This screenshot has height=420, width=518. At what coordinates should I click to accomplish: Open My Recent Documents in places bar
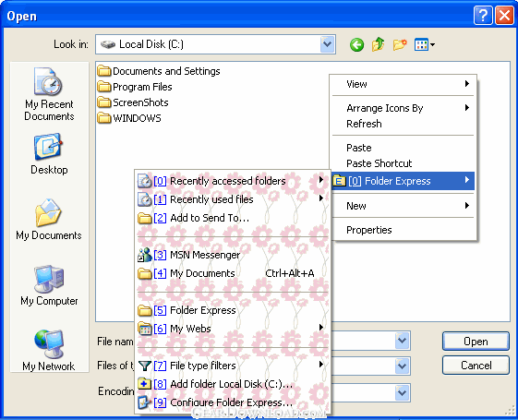(x=49, y=94)
